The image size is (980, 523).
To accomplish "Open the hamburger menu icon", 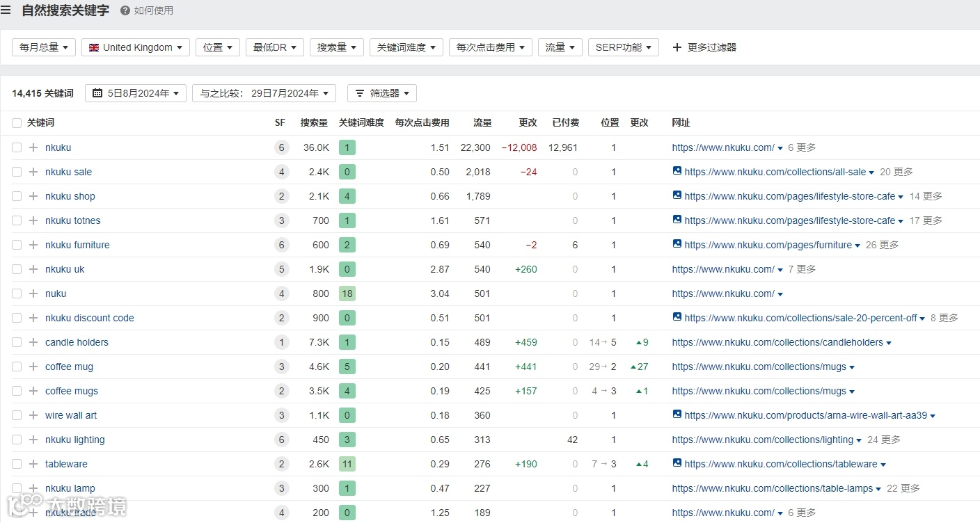I will [x=6, y=10].
